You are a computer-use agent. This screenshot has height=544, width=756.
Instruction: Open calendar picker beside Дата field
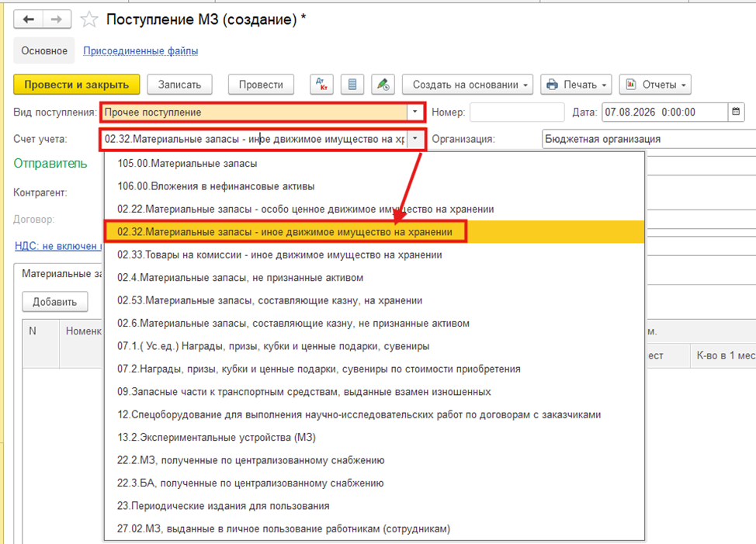pyautogui.click(x=736, y=112)
